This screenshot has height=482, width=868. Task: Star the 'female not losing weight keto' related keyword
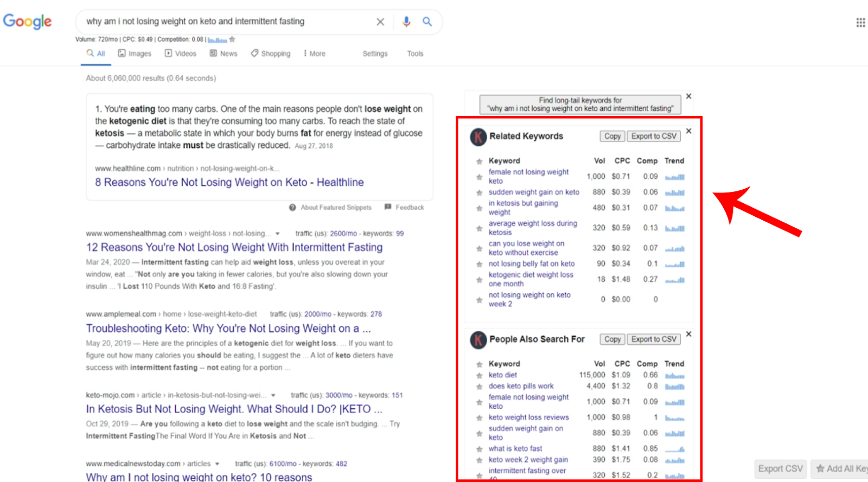point(479,177)
